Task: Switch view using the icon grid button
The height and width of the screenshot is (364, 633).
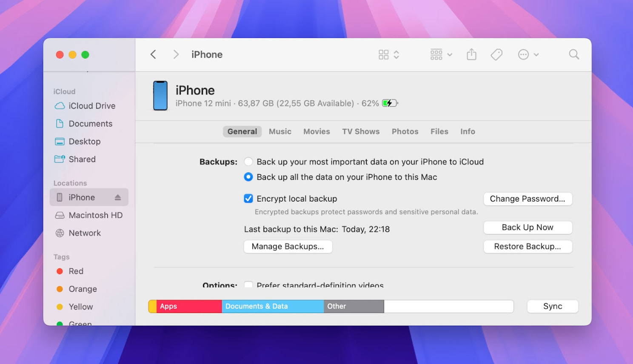Action: (389, 54)
